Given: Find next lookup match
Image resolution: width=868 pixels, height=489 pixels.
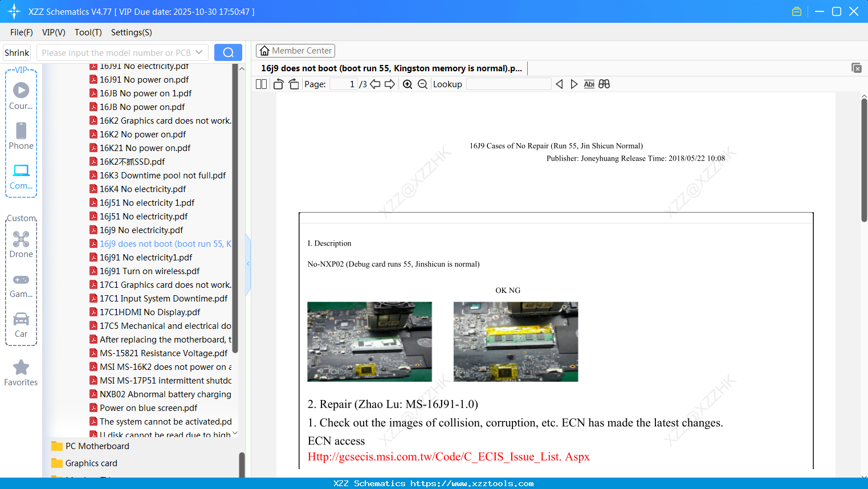Looking at the screenshot, I should (x=574, y=84).
